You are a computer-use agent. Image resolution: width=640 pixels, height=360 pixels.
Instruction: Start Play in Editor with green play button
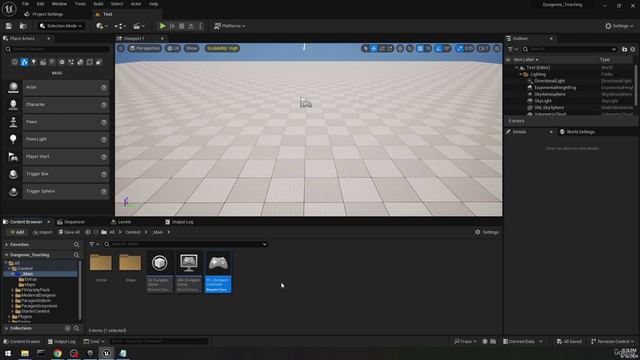[162, 26]
